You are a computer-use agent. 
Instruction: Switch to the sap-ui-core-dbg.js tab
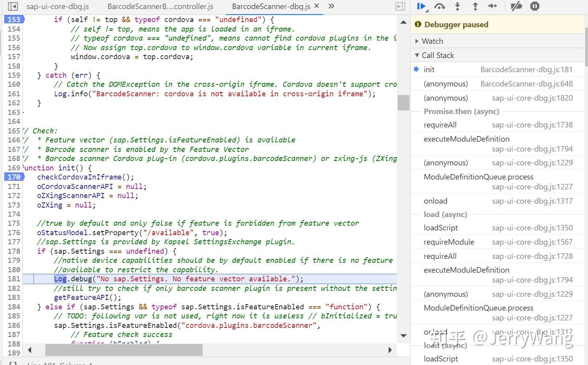pos(58,6)
